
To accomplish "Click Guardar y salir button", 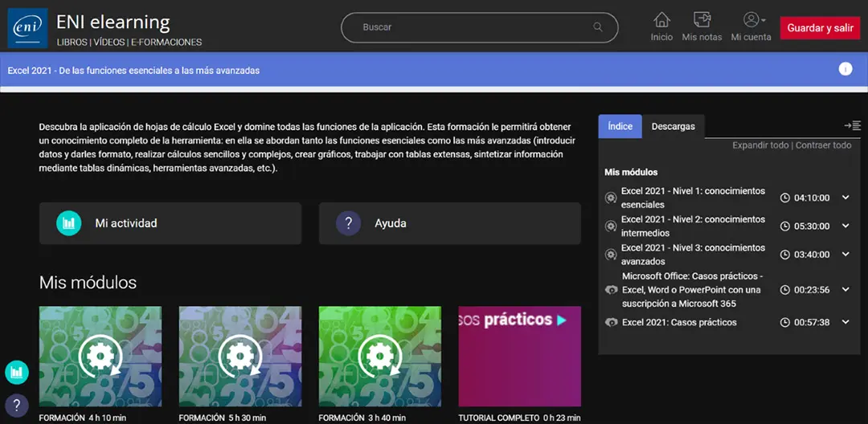I will pyautogui.click(x=820, y=28).
